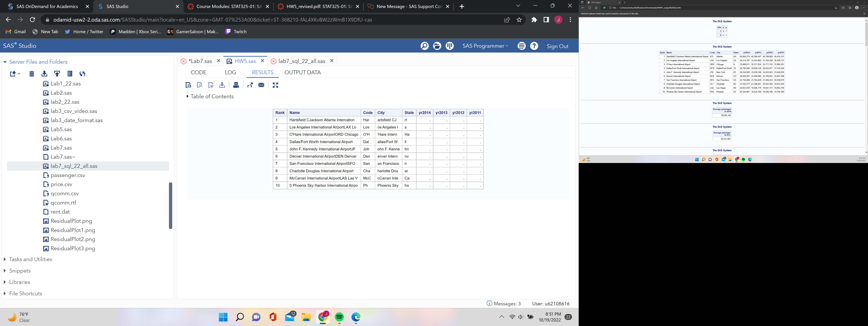Screen dimensions: 868x326
Task: View results as a PDF document
Action: 200,85
